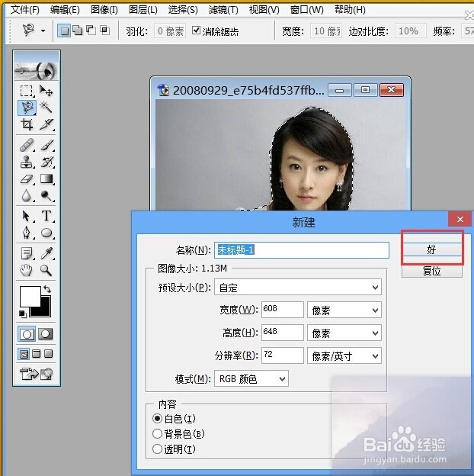Select the Eraser tool

point(27,178)
